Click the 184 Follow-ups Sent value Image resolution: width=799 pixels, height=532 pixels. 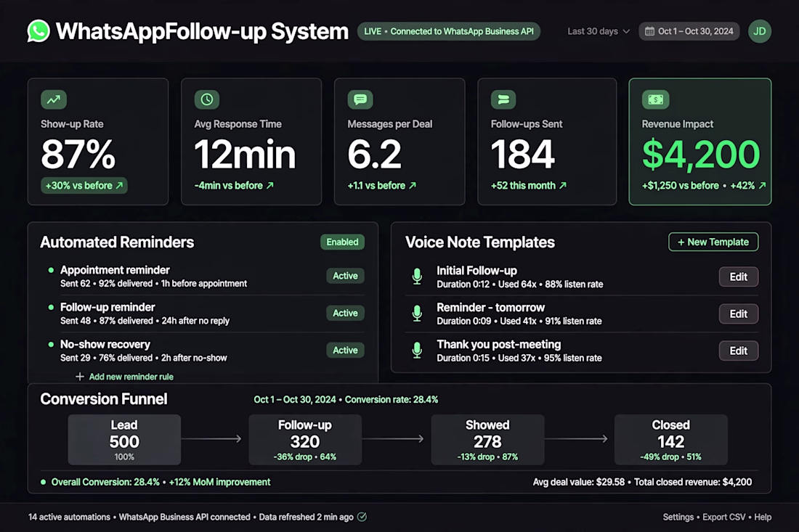coord(523,155)
